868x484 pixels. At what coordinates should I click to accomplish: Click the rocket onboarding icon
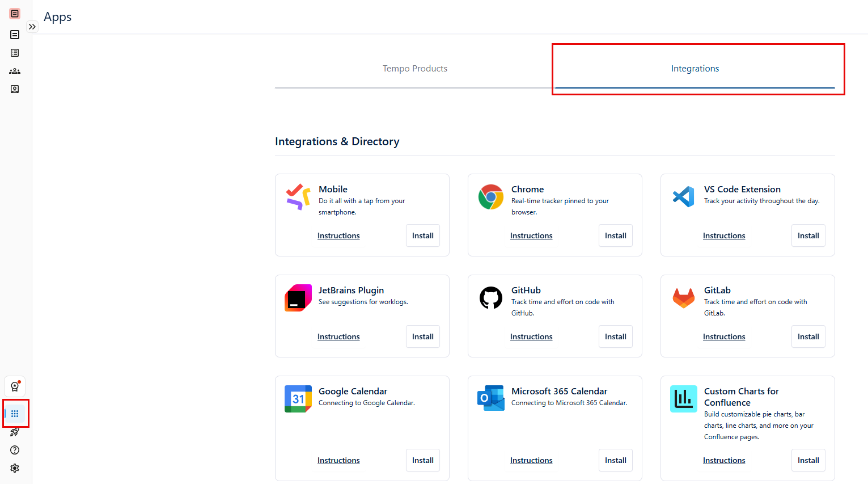pyautogui.click(x=15, y=431)
